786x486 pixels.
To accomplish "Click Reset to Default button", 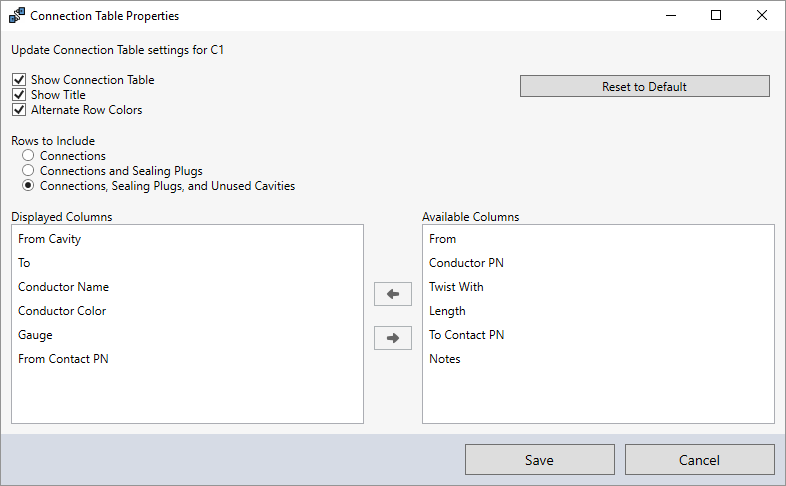I will click(x=645, y=86).
